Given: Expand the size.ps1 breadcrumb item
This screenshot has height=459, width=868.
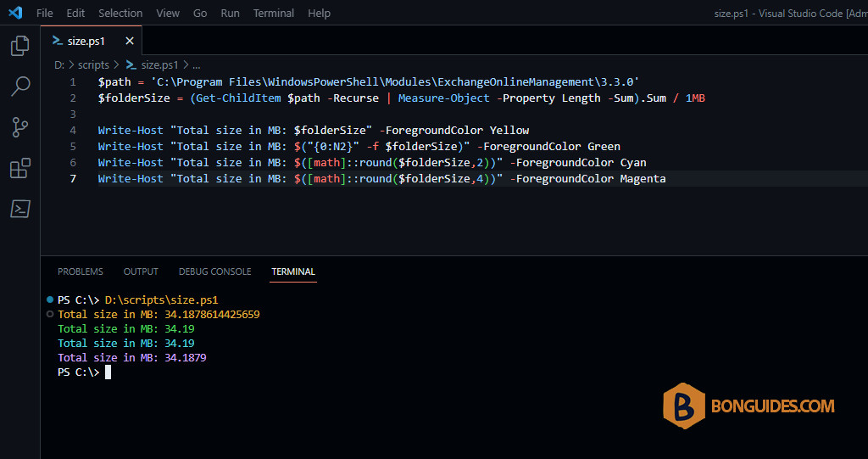Looking at the screenshot, I should tap(153, 64).
